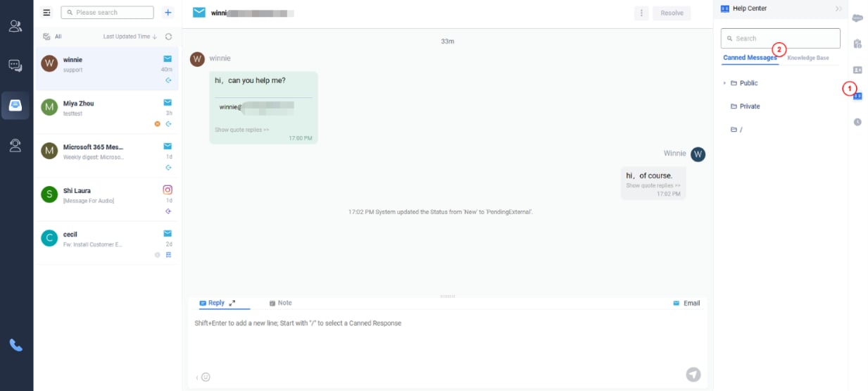Click the plus icon to create new message

[168, 13]
